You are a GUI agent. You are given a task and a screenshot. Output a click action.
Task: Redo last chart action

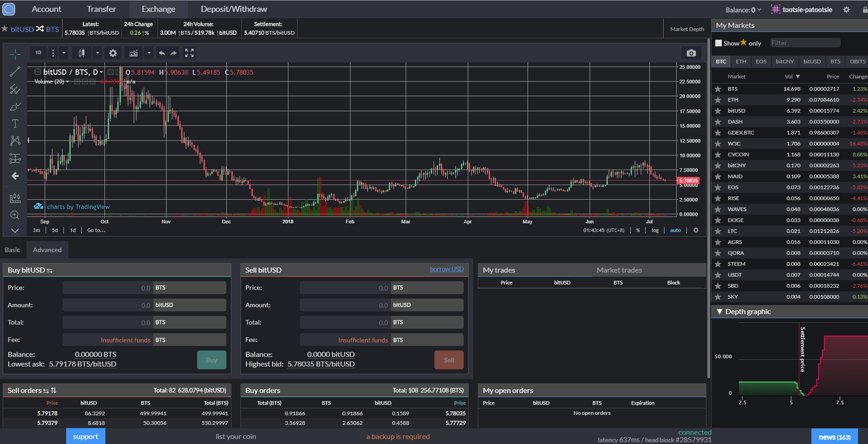coord(174,53)
